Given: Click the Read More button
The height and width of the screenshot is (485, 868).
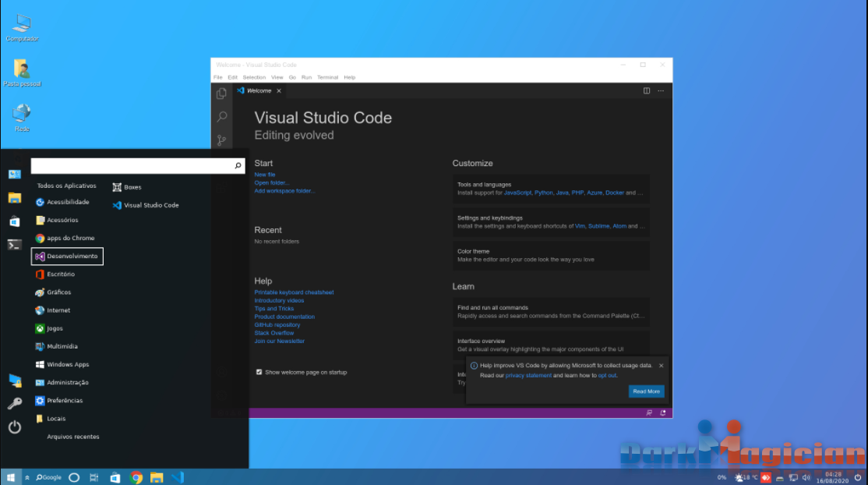Looking at the screenshot, I should (646, 391).
